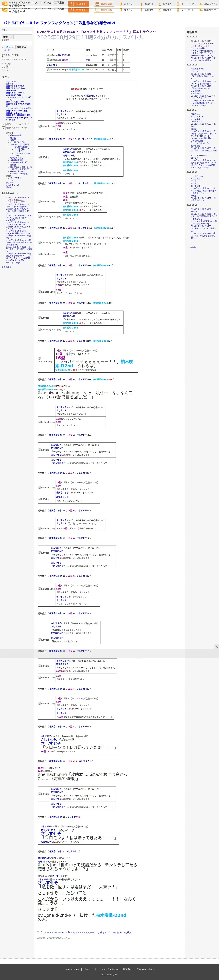The image size is (219, 980).
Task: Open 神敗退 link
Action: point(194,196)
